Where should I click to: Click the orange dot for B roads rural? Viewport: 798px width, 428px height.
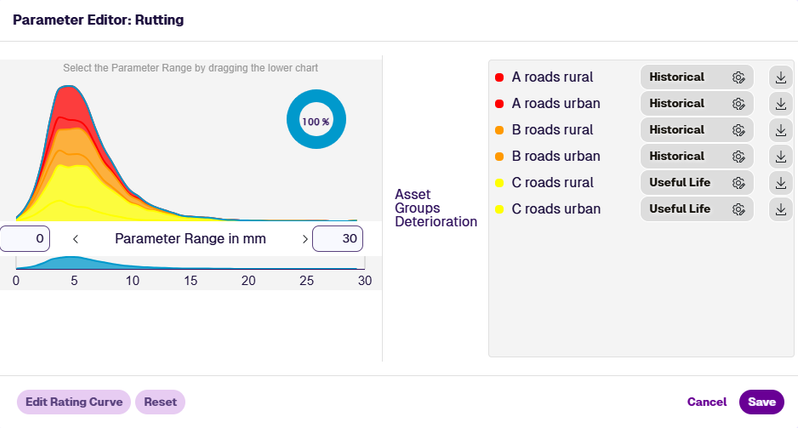point(499,130)
